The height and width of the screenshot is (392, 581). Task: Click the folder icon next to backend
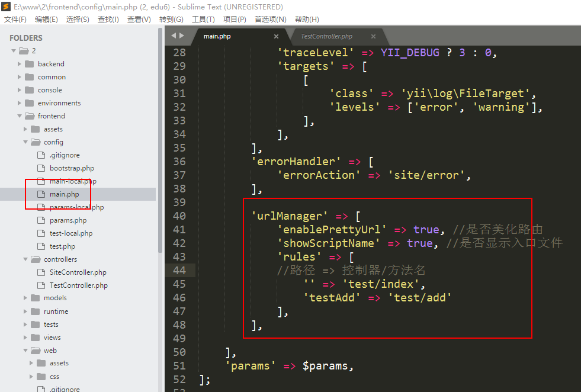click(29, 64)
